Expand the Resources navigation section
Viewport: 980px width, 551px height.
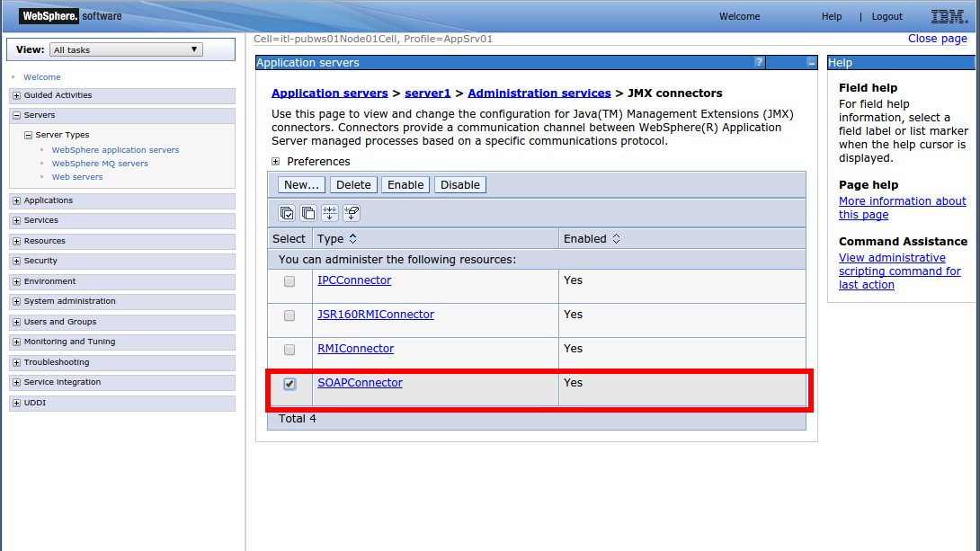coord(17,241)
